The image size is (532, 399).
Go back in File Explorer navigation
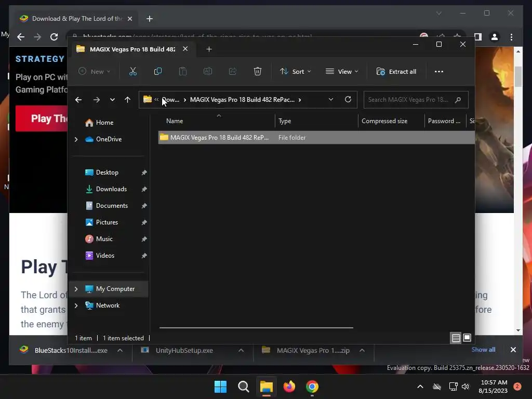tap(78, 100)
